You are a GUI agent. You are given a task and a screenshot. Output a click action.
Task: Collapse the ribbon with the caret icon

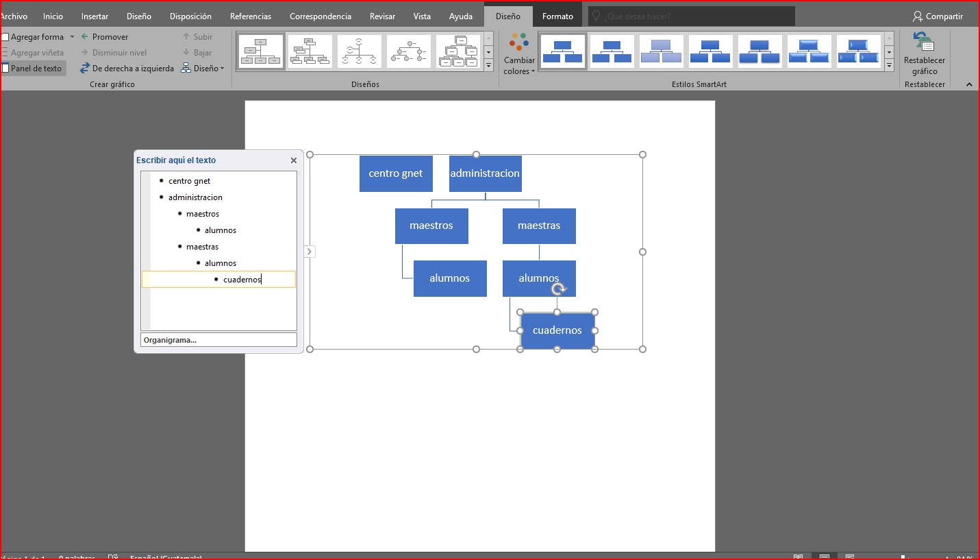click(x=969, y=84)
